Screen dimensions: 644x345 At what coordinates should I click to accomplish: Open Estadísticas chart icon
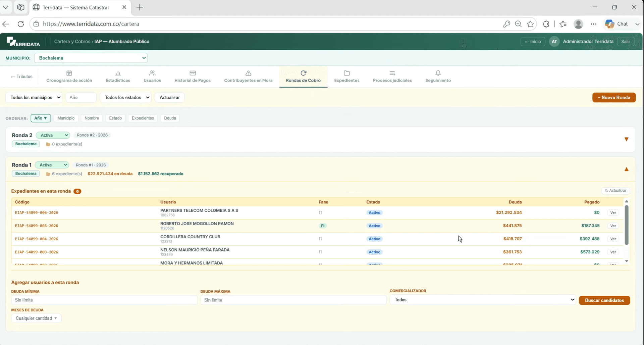[118, 73]
